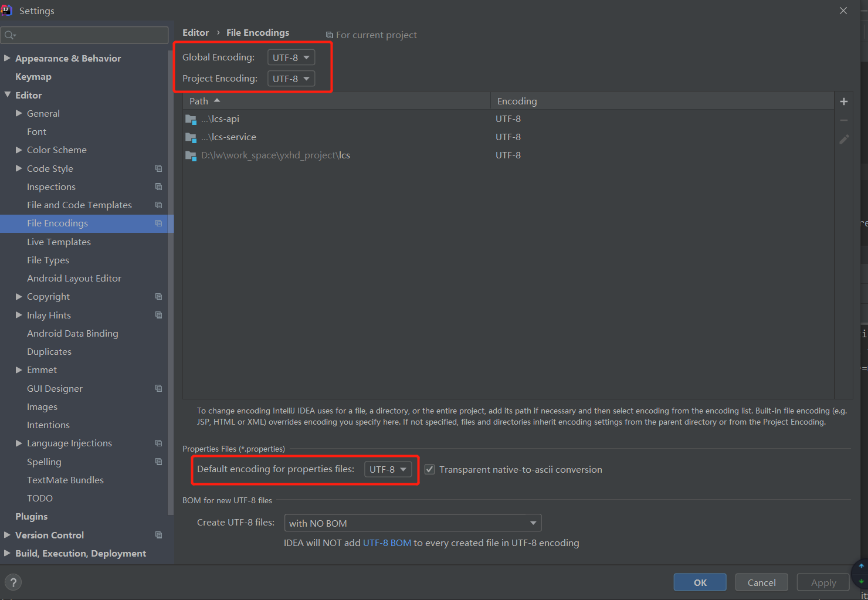Click folder icon of lcs-api row
This screenshot has width=868, height=600.
coord(191,119)
